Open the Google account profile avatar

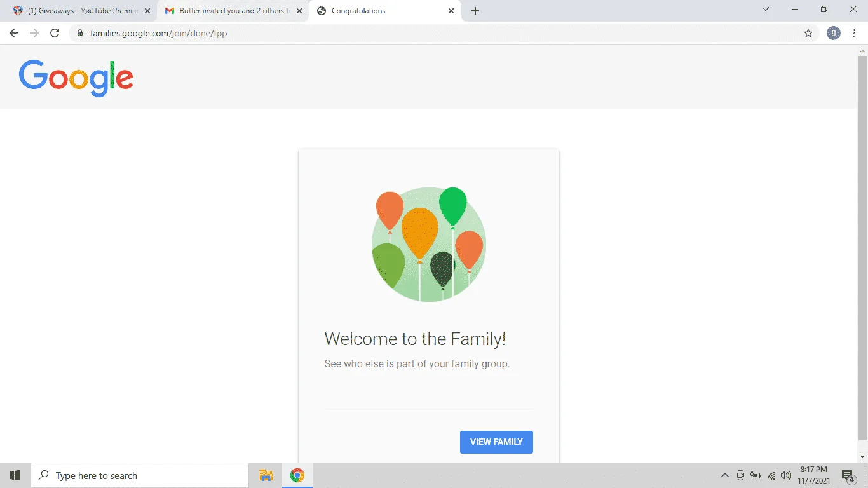(x=834, y=33)
